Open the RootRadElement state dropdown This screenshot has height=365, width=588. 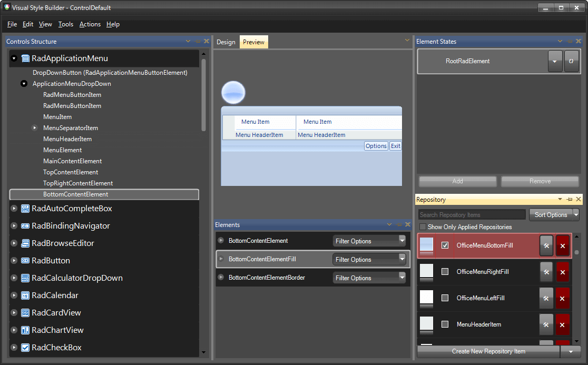555,61
